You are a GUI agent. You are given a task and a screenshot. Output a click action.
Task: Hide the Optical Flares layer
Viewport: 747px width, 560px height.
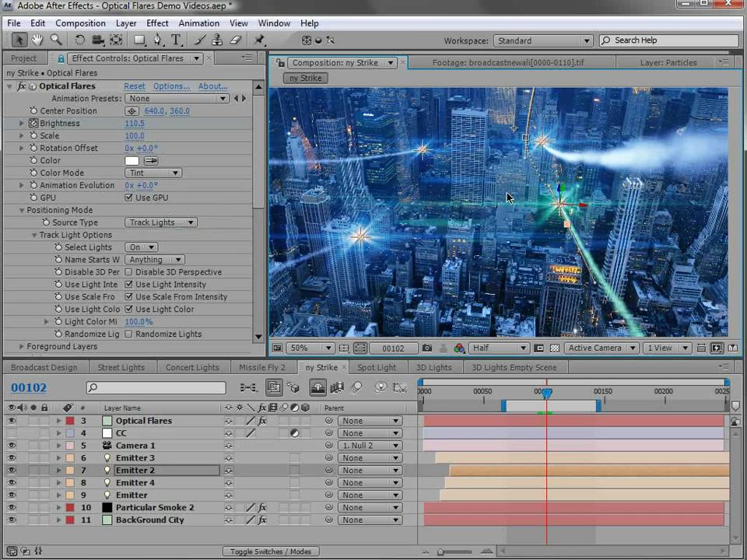point(12,421)
